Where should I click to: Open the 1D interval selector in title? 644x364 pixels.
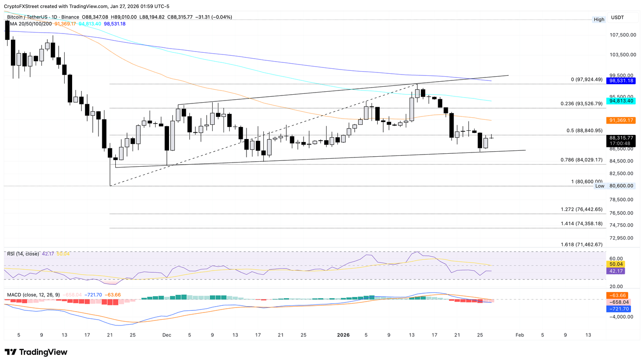tap(54, 17)
